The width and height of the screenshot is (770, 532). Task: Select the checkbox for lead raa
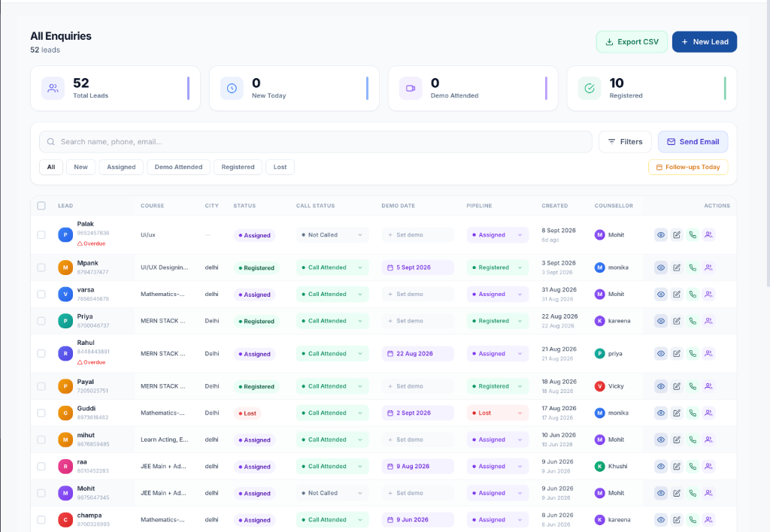click(x=41, y=466)
